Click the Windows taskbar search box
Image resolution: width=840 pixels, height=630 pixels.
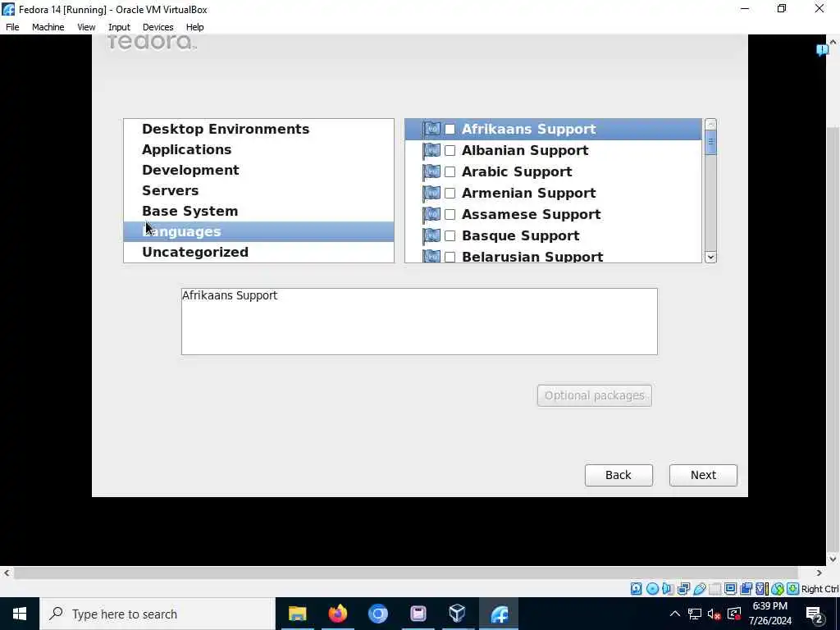click(x=157, y=614)
